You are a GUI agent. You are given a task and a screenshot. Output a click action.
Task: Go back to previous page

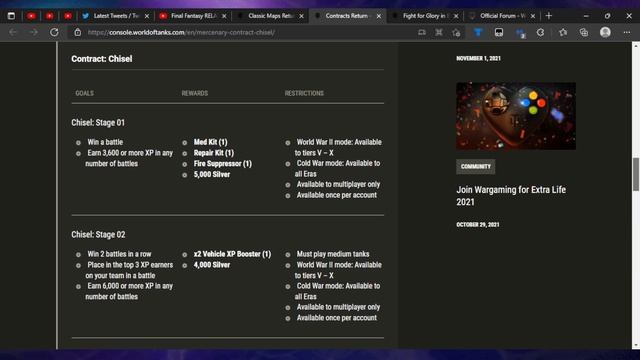pyautogui.click(x=13, y=32)
